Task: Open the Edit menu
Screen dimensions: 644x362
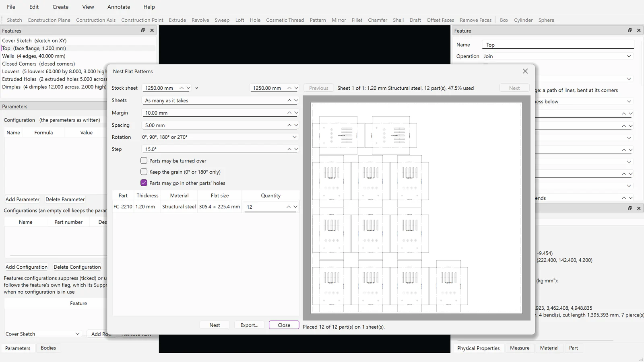Action: 34,7
